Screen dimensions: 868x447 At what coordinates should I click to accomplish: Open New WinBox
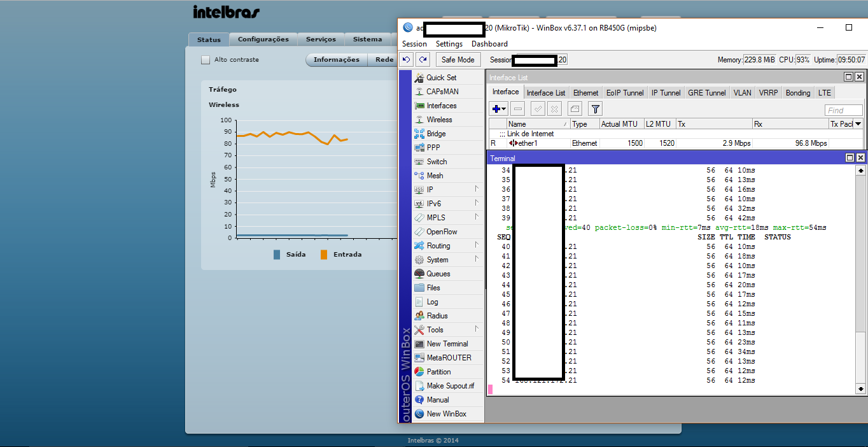point(446,414)
